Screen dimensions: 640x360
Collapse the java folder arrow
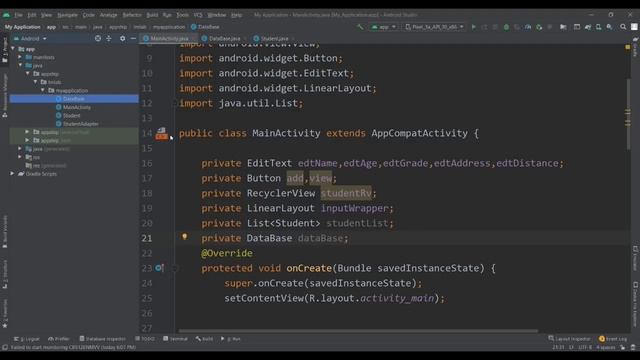point(20,65)
